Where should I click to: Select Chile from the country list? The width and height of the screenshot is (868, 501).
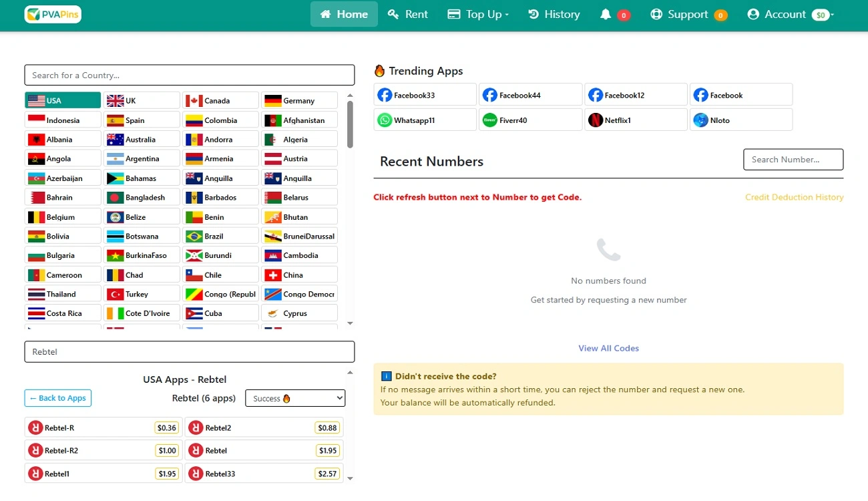tap(220, 275)
